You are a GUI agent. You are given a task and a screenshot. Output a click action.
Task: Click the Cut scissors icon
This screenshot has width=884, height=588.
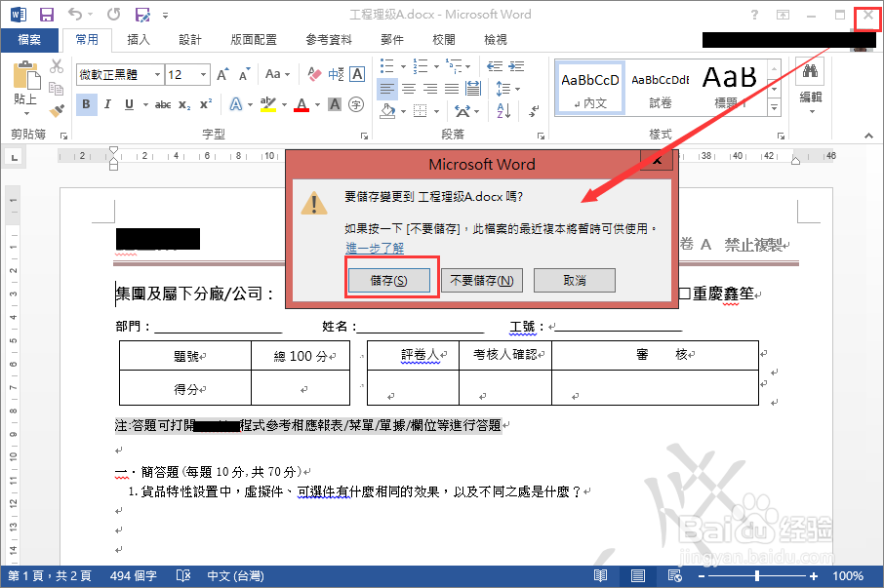pos(57,66)
